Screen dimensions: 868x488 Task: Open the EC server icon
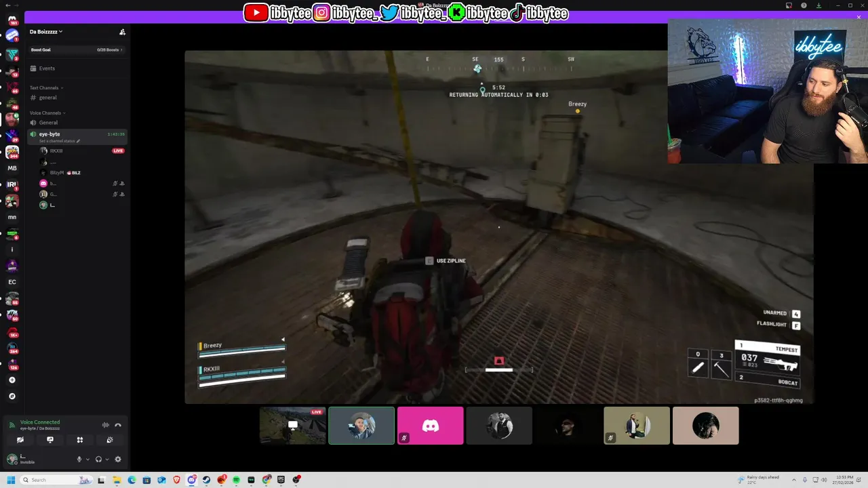[x=12, y=282]
